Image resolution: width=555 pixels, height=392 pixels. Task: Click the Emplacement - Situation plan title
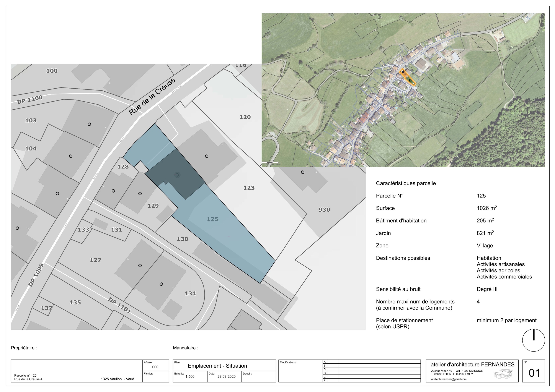click(217, 366)
